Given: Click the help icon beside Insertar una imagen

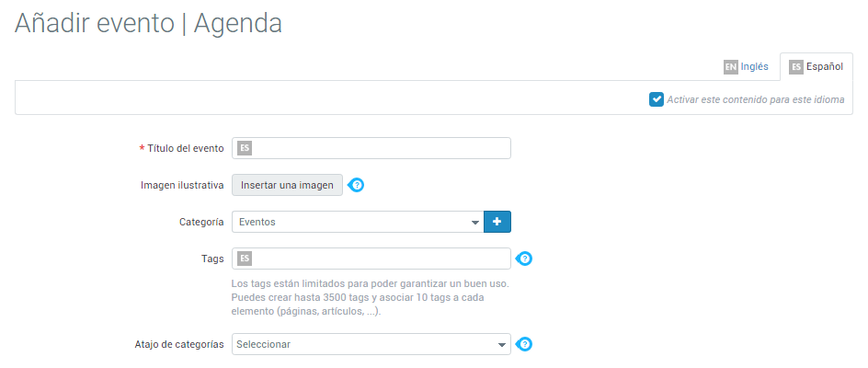Looking at the screenshot, I should click(x=357, y=185).
